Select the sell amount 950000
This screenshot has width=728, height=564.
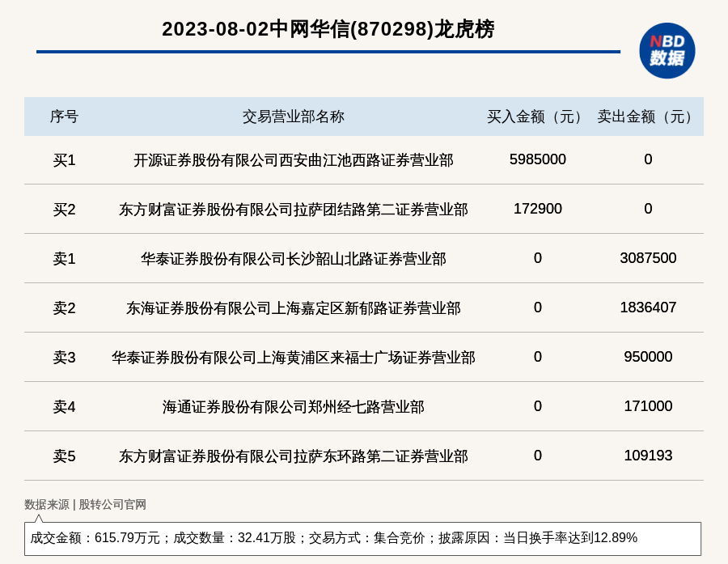pos(648,356)
